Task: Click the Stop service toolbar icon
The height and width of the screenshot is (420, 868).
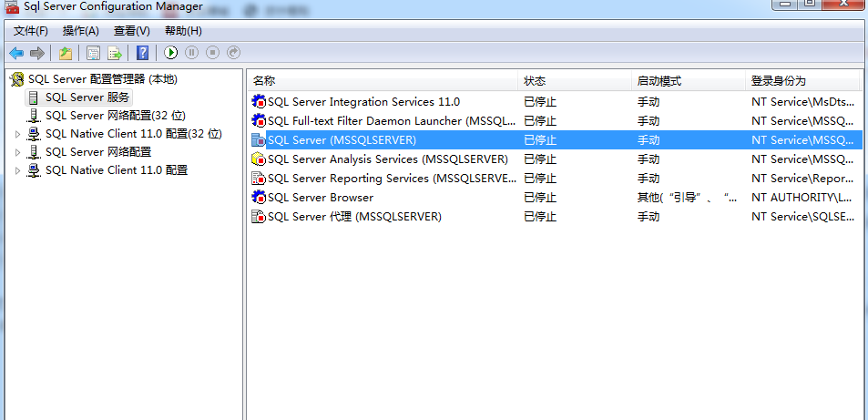Action: point(212,53)
